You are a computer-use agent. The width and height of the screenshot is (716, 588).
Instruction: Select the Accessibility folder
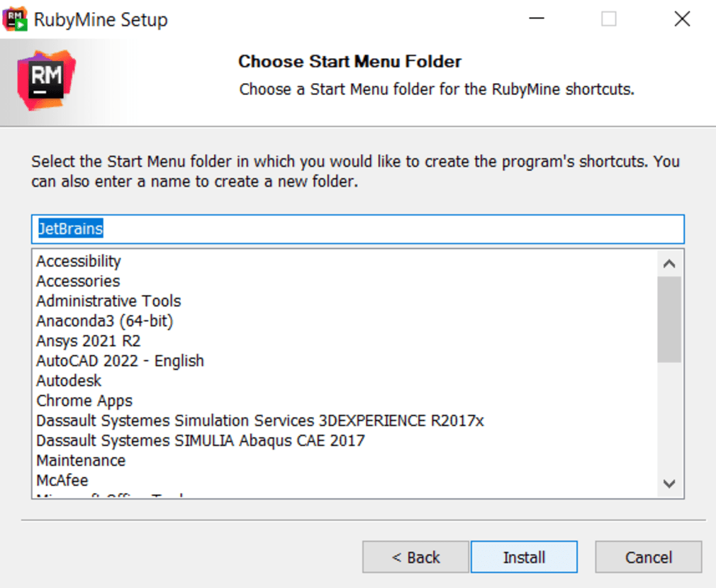[79, 261]
